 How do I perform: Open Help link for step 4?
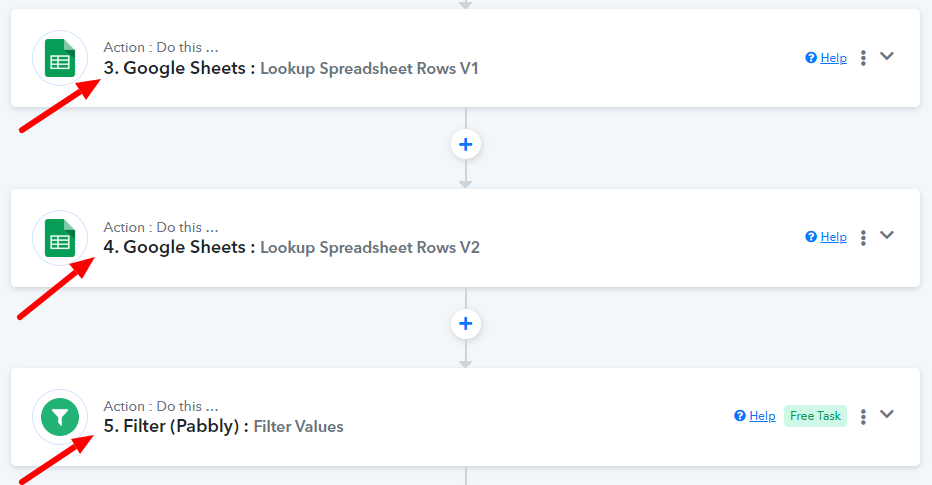[833, 237]
